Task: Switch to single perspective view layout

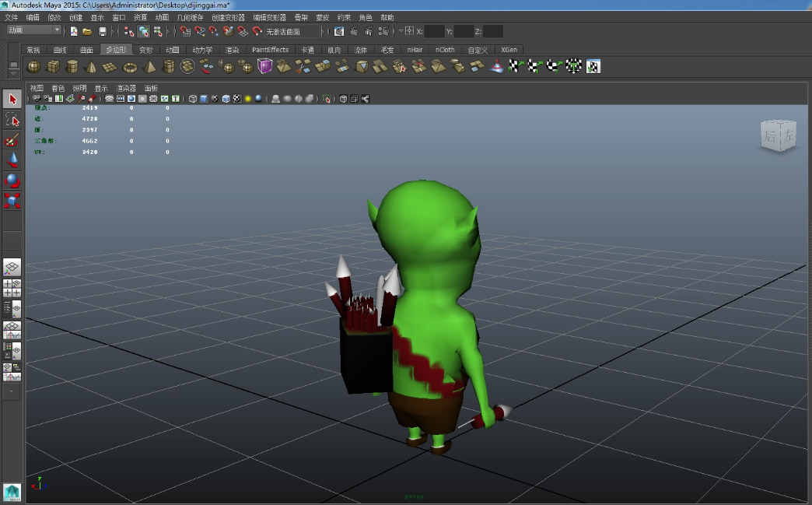Action: [x=12, y=267]
